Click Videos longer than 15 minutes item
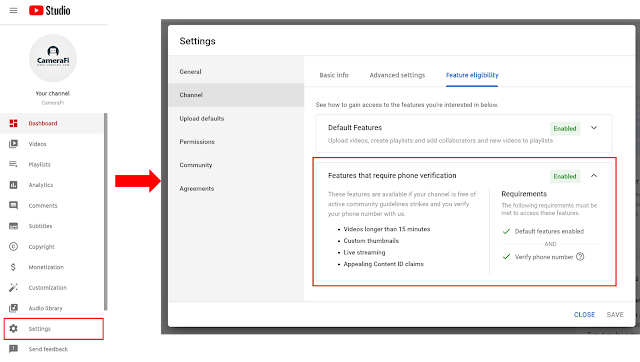The width and height of the screenshot is (640, 362). pos(387,229)
